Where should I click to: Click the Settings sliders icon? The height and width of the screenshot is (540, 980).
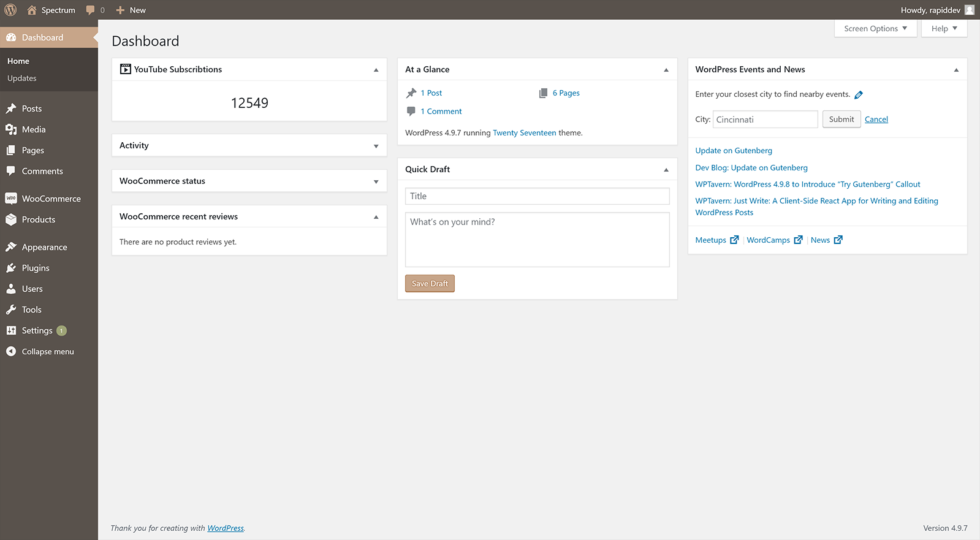click(x=11, y=330)
